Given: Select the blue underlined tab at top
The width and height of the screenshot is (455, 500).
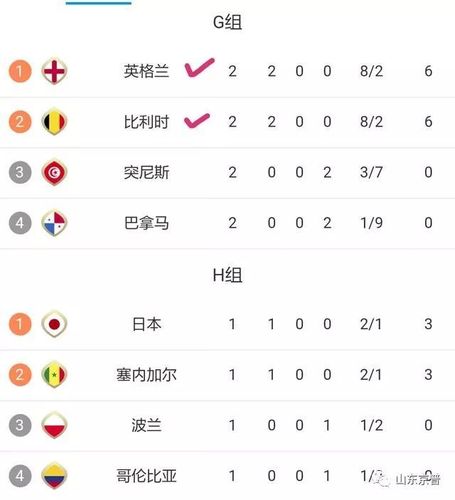Looking at the screenshot, I should tap(98, 3).
